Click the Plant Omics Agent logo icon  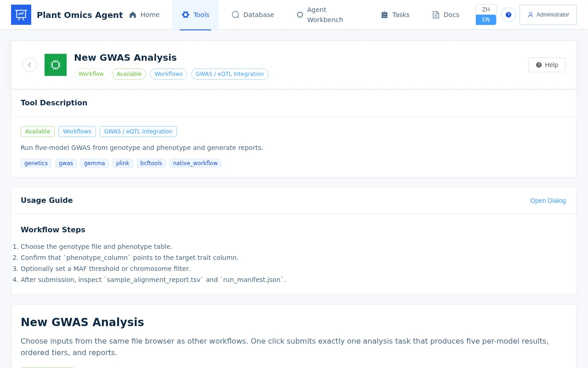(21, 15)
